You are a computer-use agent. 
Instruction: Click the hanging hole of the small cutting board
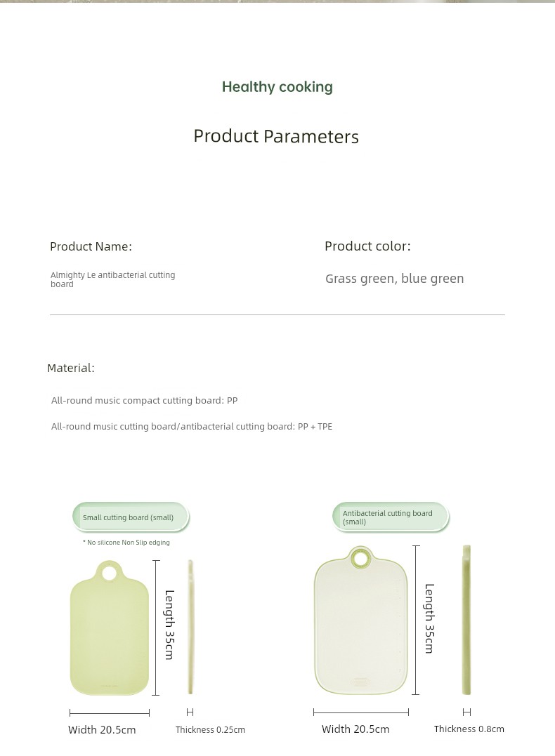110,573
